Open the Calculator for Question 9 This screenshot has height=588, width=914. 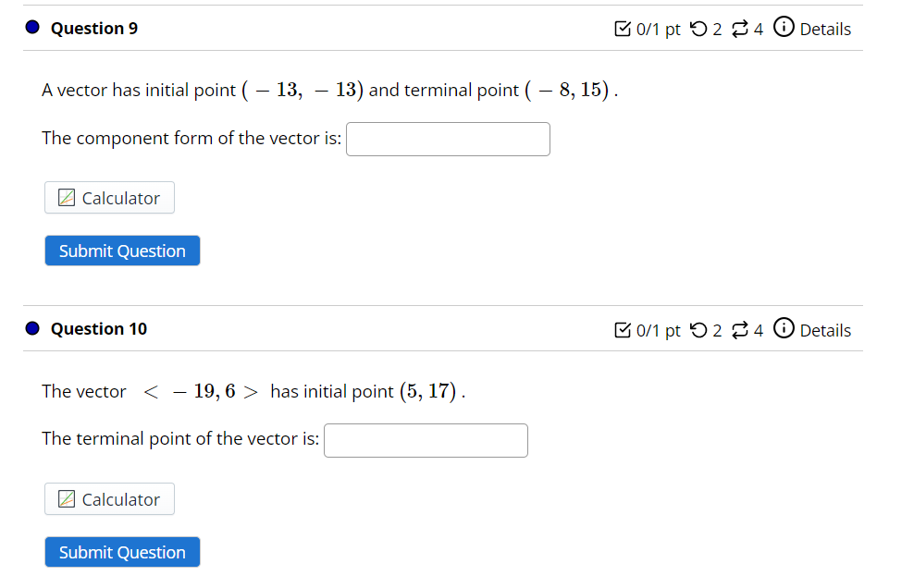tap(109, 197)
